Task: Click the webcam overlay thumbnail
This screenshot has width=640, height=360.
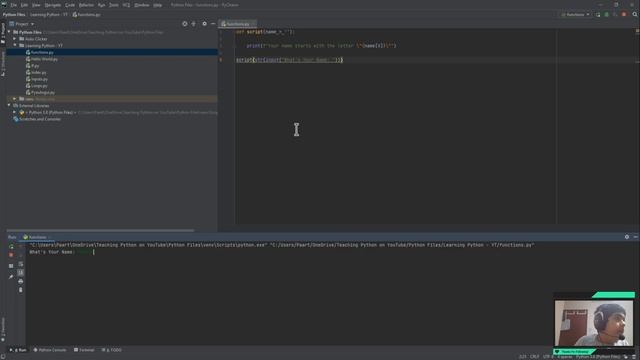Action: point(593,323)
